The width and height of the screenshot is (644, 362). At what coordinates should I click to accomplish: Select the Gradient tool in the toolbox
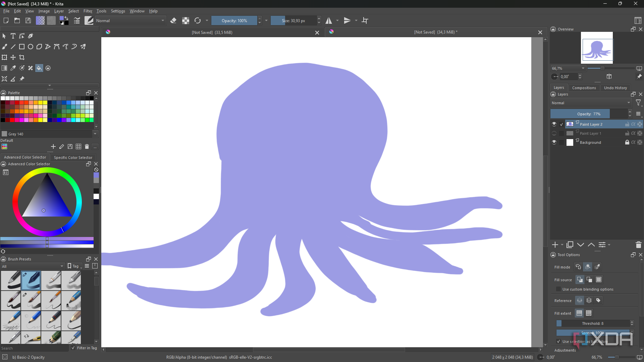pyautogui.click(x=4, y=68)
